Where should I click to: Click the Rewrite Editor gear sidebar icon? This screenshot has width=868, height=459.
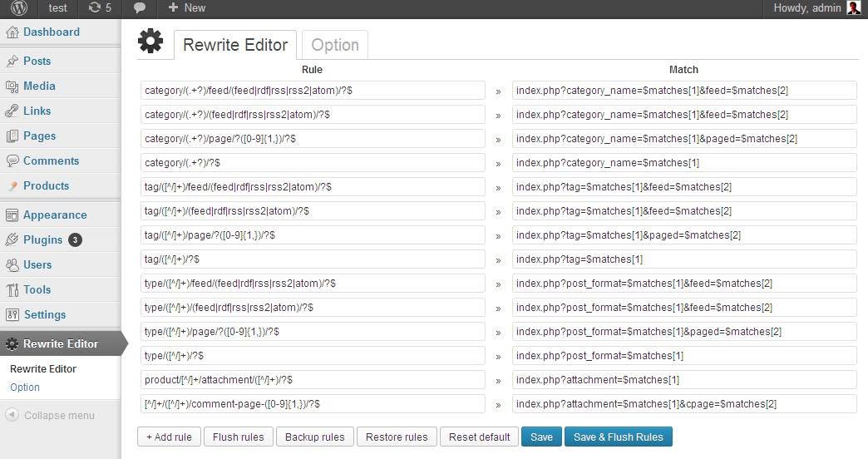(x=12, y=344)
